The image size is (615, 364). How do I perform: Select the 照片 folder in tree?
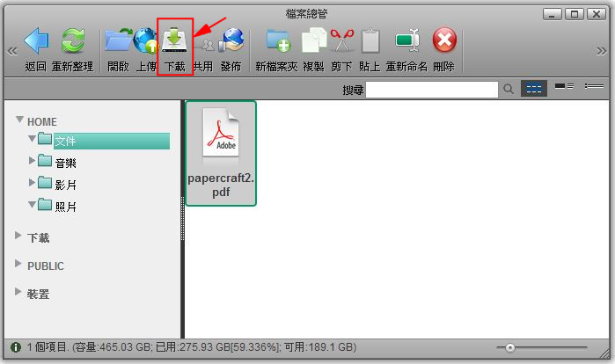pyautogui.click(x=65, y=207)
